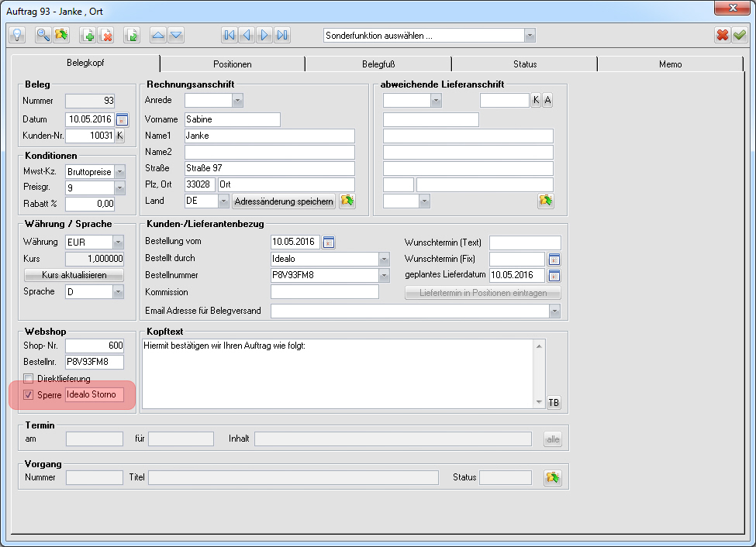Expand Bestellnummer P8V93FM8 dropdown
The width and height of the screenshot is (756, 547).
point(384,276)
